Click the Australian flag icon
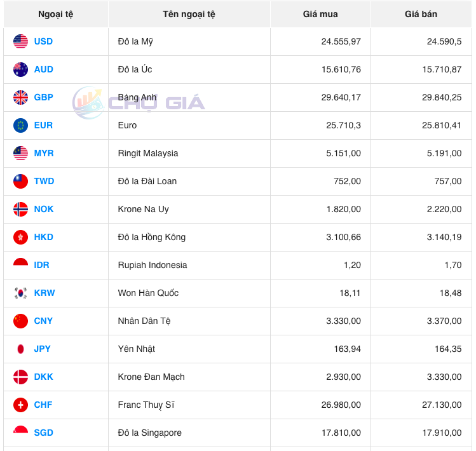 click(20, 69)
